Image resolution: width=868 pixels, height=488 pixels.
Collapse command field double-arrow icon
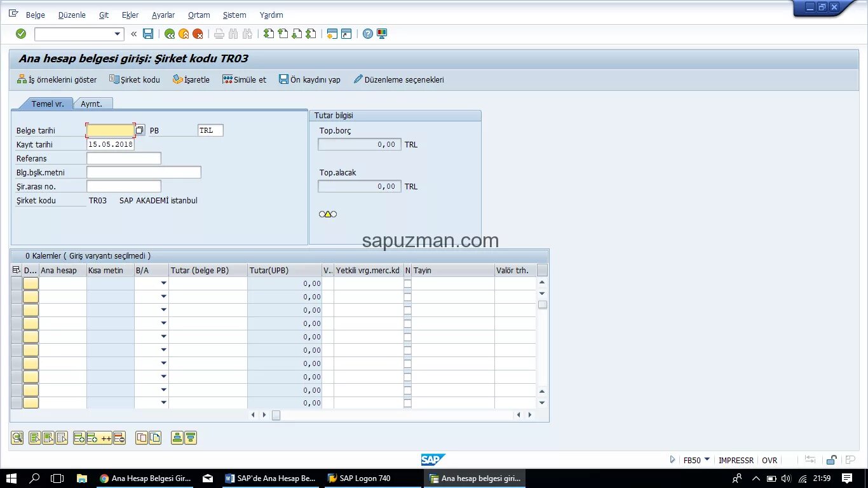click(133, 34)
